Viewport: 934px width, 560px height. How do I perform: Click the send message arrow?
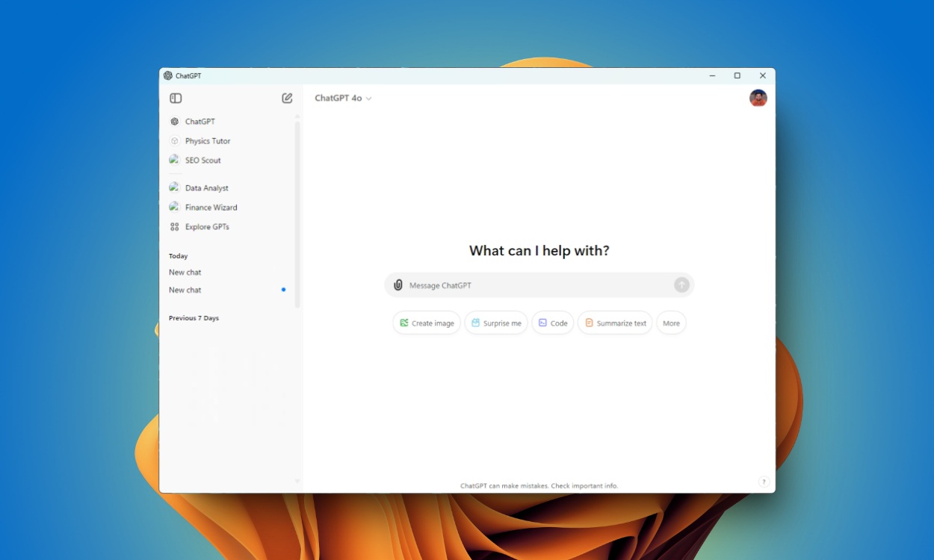(681, 284)
